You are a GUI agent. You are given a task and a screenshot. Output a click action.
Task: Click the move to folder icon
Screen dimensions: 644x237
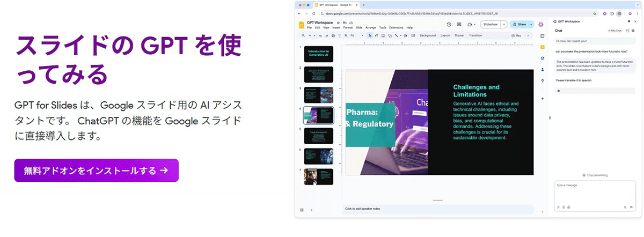click(x=345, y=23)
